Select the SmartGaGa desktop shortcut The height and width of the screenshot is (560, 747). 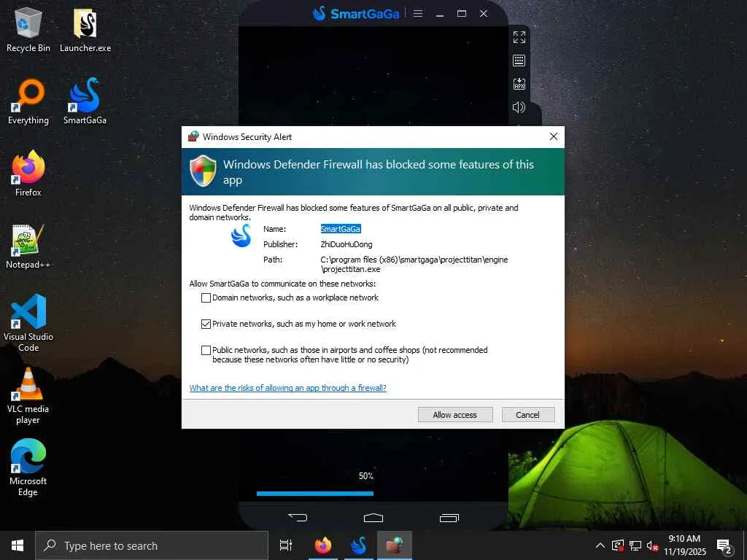coord(85,102)
